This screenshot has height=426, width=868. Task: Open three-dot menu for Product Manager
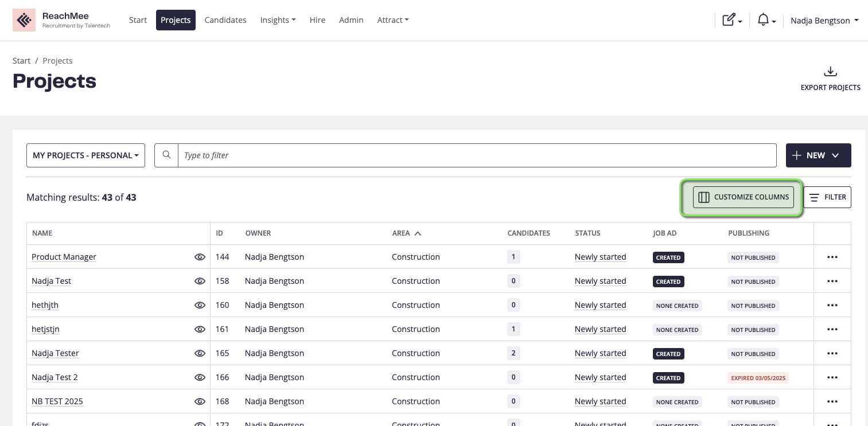click(x=832, y=257)
